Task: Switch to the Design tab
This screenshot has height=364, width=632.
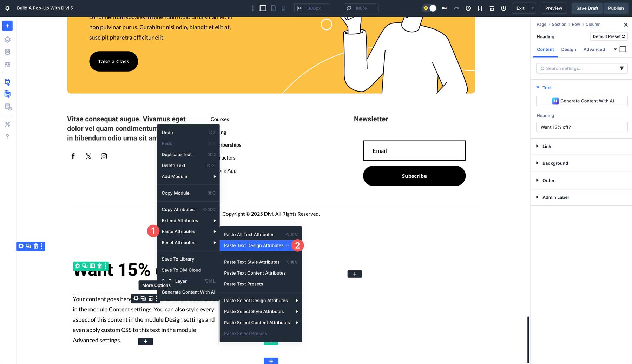Action: coord(568,49)
